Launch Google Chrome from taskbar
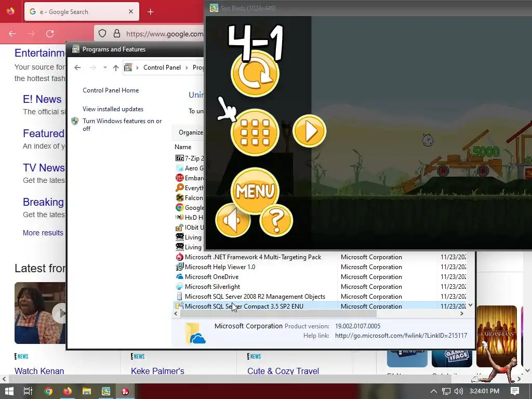The image size is (532, 399). click(x=48, y=391)
